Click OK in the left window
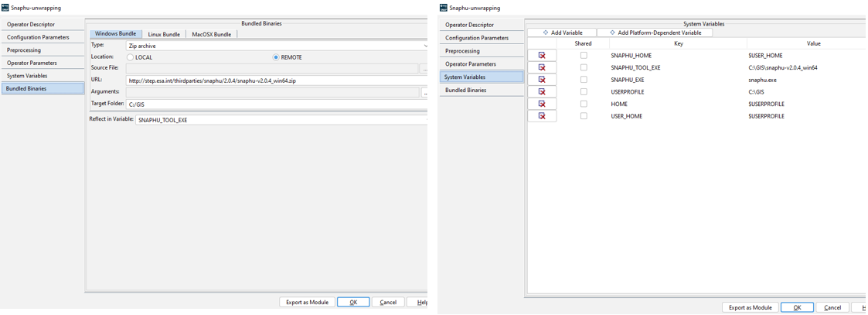 (353, 303)
